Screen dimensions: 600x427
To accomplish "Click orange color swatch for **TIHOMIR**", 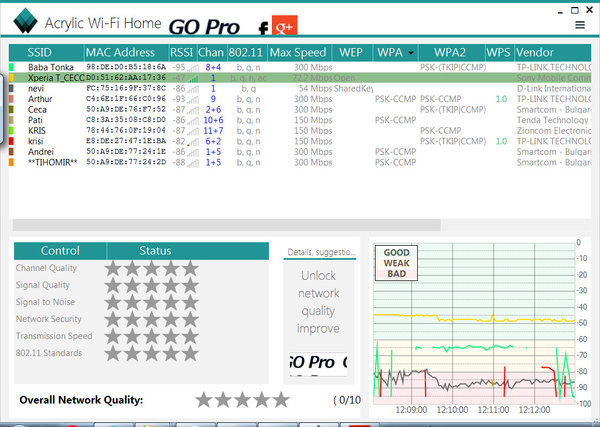I will (11, 162).
